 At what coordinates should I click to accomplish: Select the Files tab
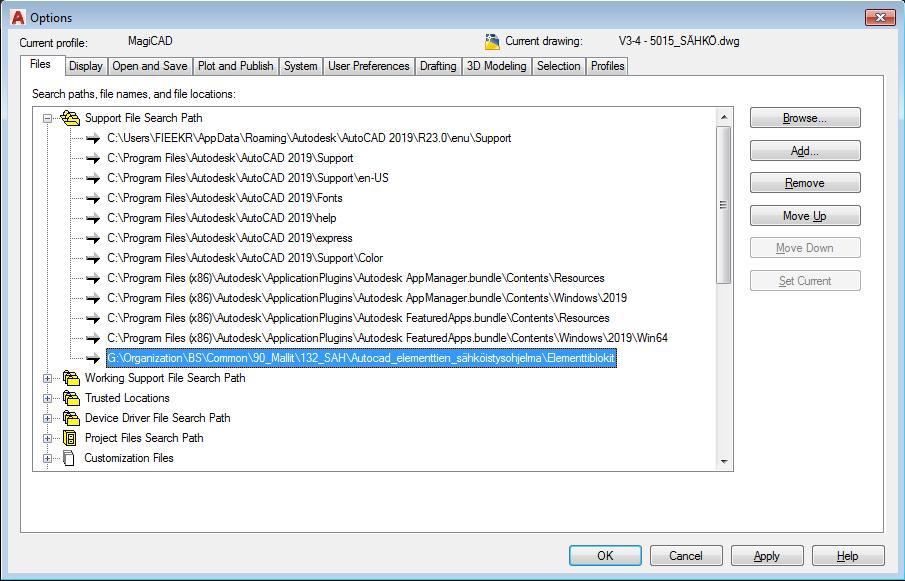[40, 65]
